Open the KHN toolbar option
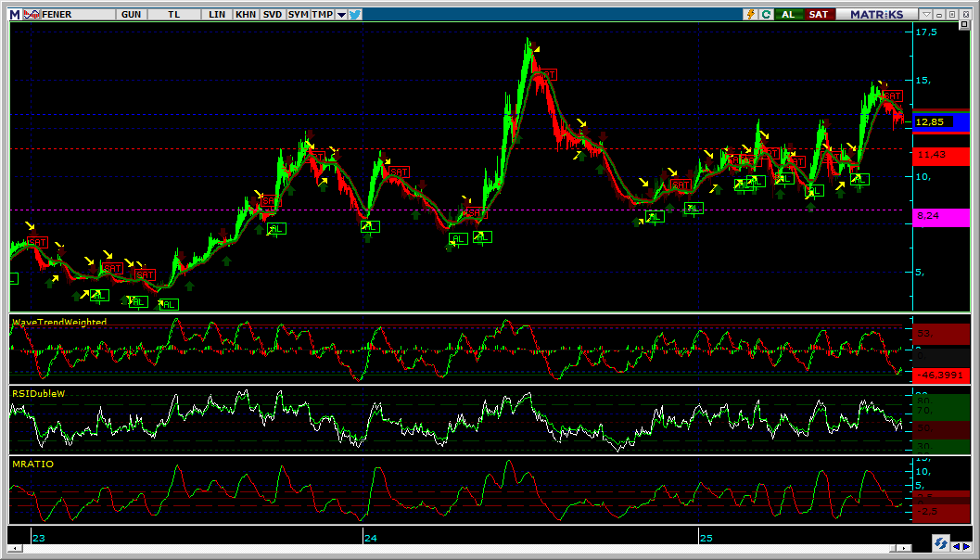This screenshot has height=560, width=980. coord(246,14)
